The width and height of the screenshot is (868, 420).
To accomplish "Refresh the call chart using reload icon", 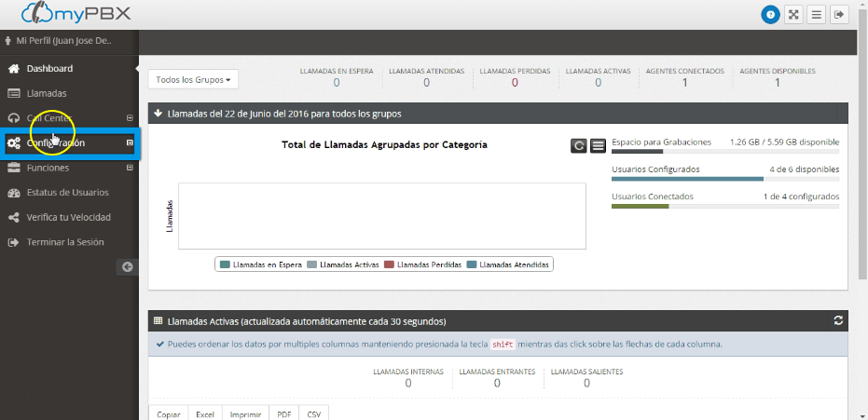I will click(x=579, y=146).
